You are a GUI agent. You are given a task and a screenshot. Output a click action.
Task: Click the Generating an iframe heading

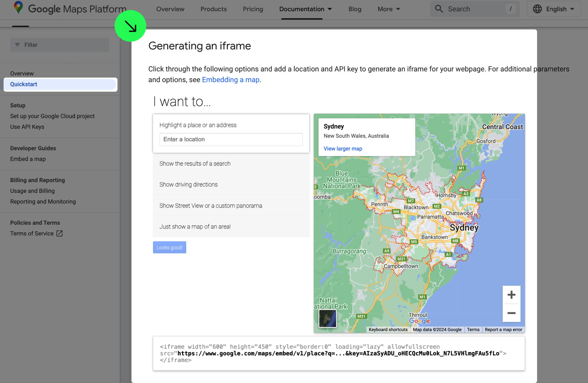coord(200,46)
